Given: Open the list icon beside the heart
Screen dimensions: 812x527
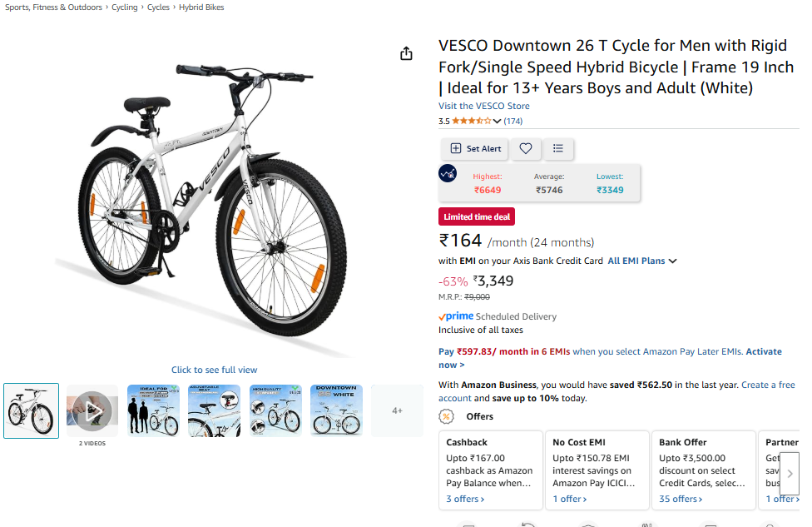Looking at the screenshot, I should coord(558,148).
